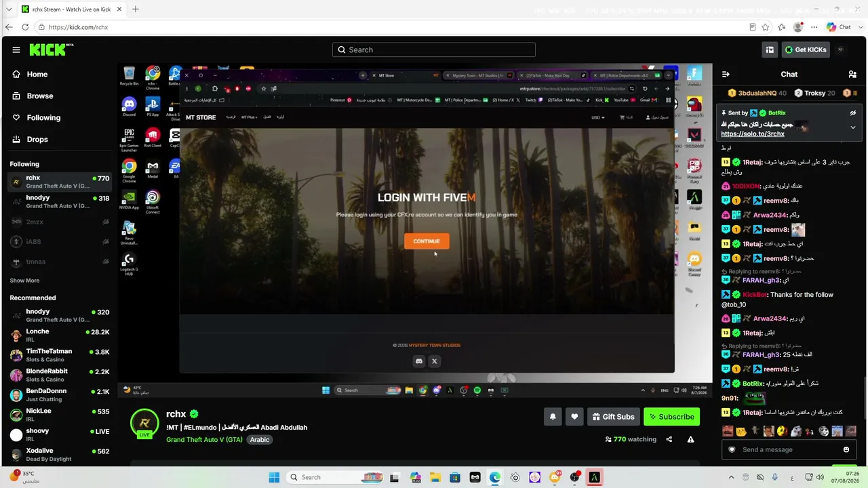Image resolution: width=868 pixels, height=488 pixels.
Task: Expand the Copilot Chat dropdown arrow
Action: pyautogui.click(x=859, y=27)
